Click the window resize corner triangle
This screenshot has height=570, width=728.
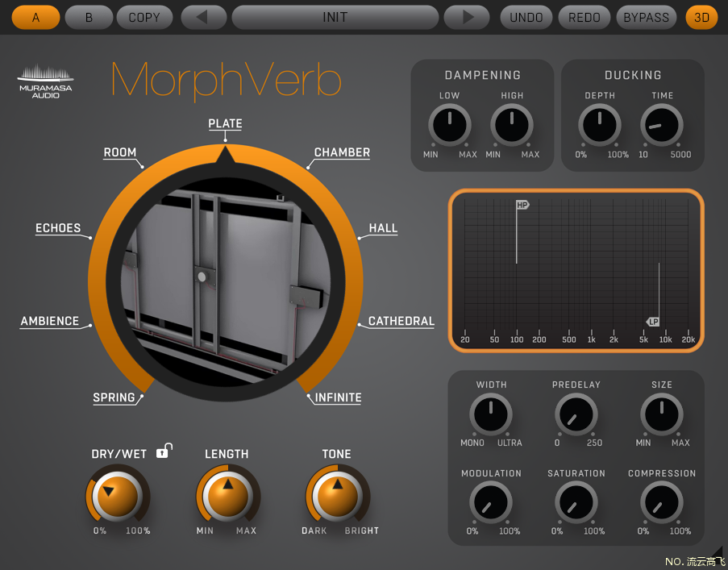tap(718, 551)
